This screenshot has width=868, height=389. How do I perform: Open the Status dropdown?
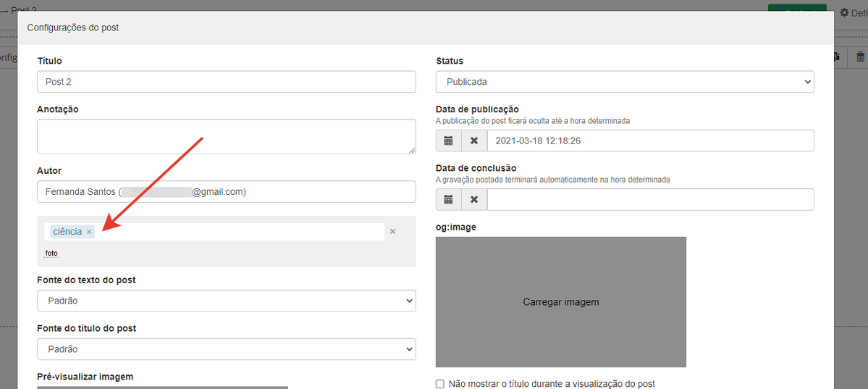624,82
